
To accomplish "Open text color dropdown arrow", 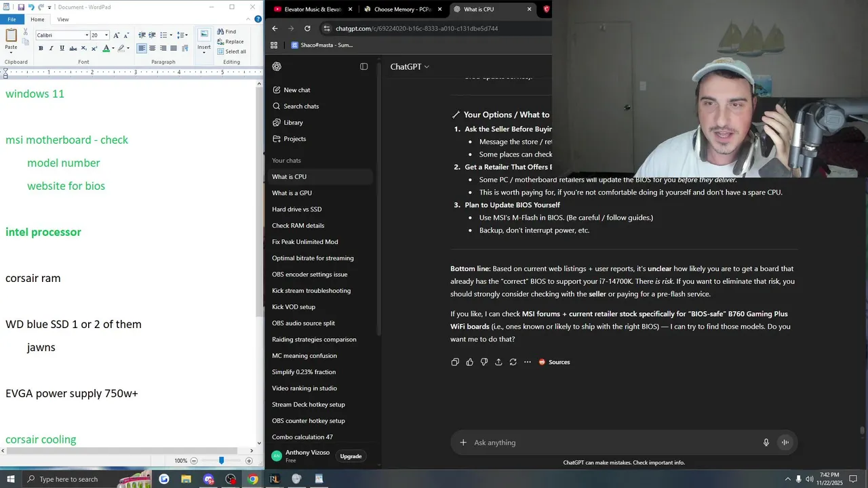I will [113, 48].
